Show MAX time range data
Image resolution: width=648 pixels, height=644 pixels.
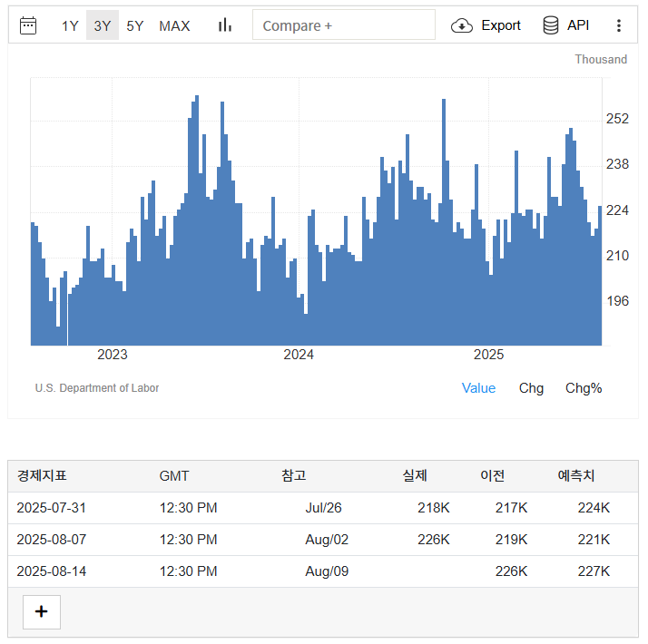pyautogui.click(x=174, y=25)
